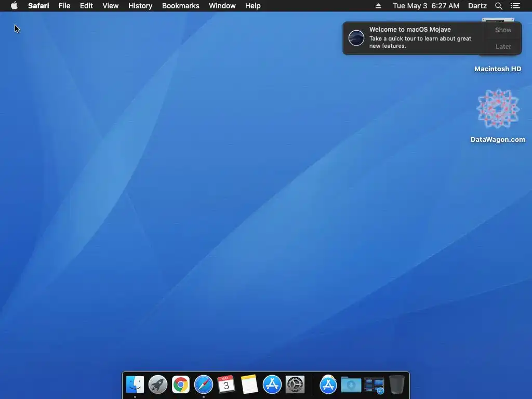Open the Trash in the Dock
Image resolution: width=532 pixels, height=399 pixels.
coord(396,384)
